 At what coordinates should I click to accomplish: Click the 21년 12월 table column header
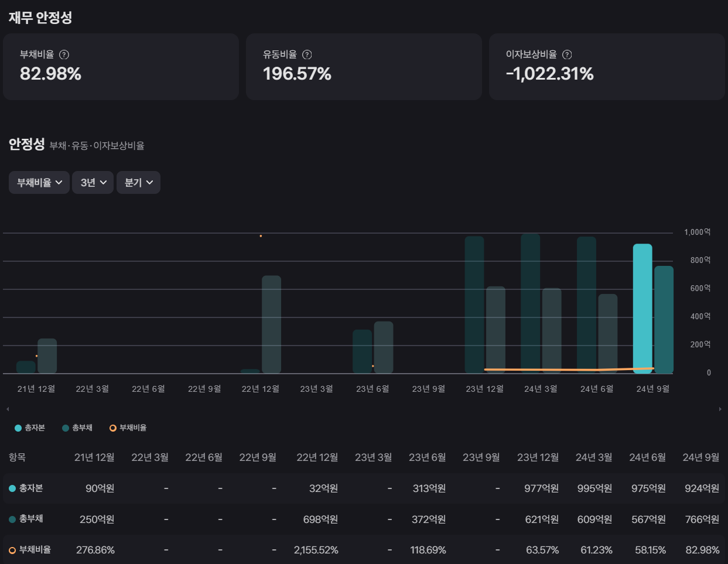click(x=94, y=457)
